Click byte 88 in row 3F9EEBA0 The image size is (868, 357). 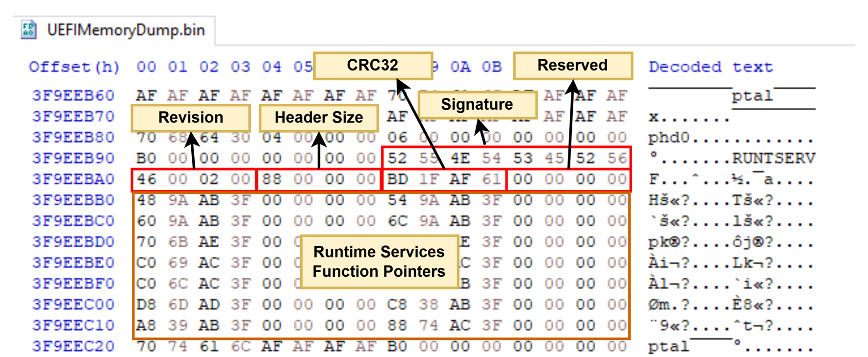point(272,179)
